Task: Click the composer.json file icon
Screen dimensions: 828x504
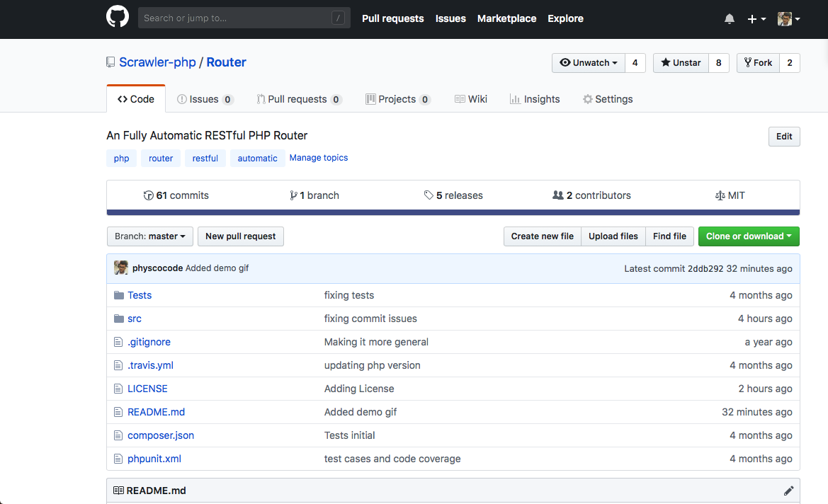Action: (x=118, y=435)
